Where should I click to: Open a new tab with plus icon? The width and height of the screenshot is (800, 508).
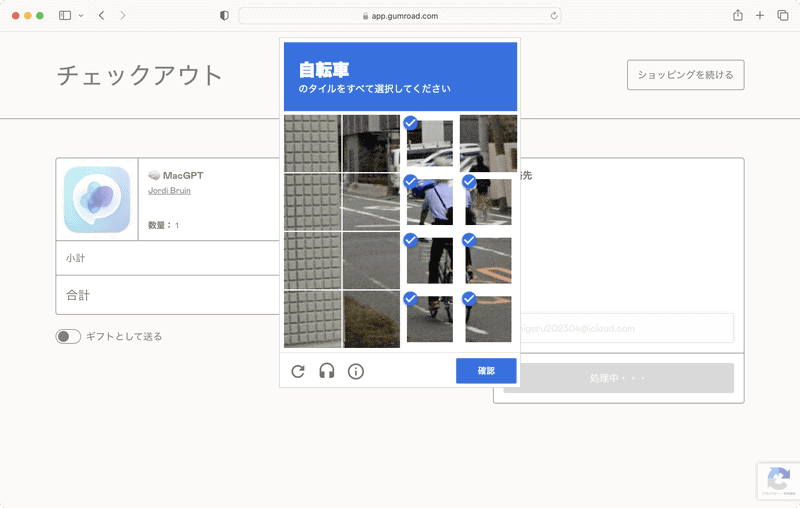point(760,15)
